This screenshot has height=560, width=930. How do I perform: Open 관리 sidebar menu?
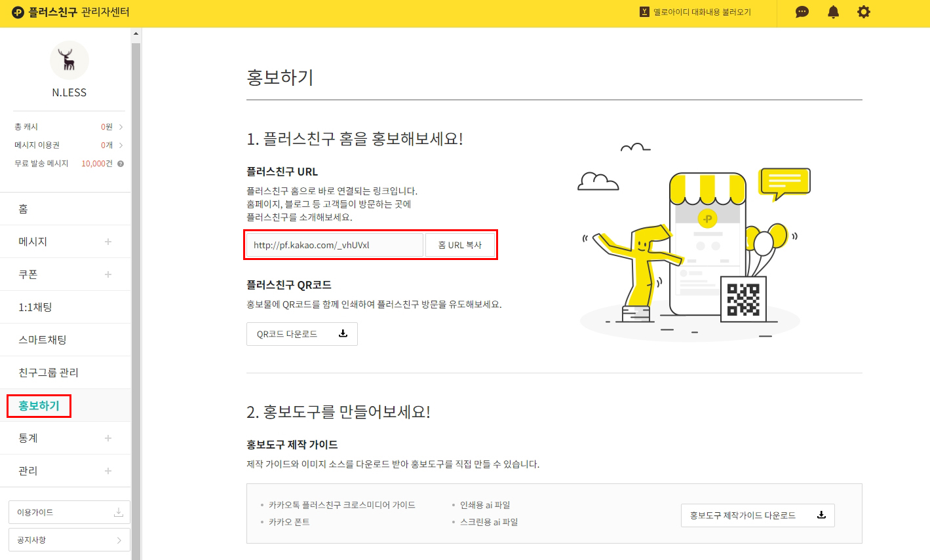(x=66, y=471)
